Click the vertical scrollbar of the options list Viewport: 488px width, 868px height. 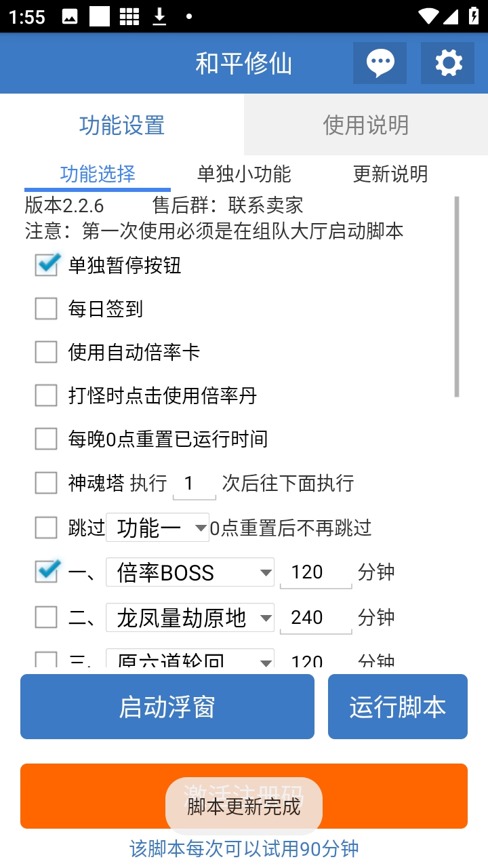pyautogui.click(x=457, y=296)
